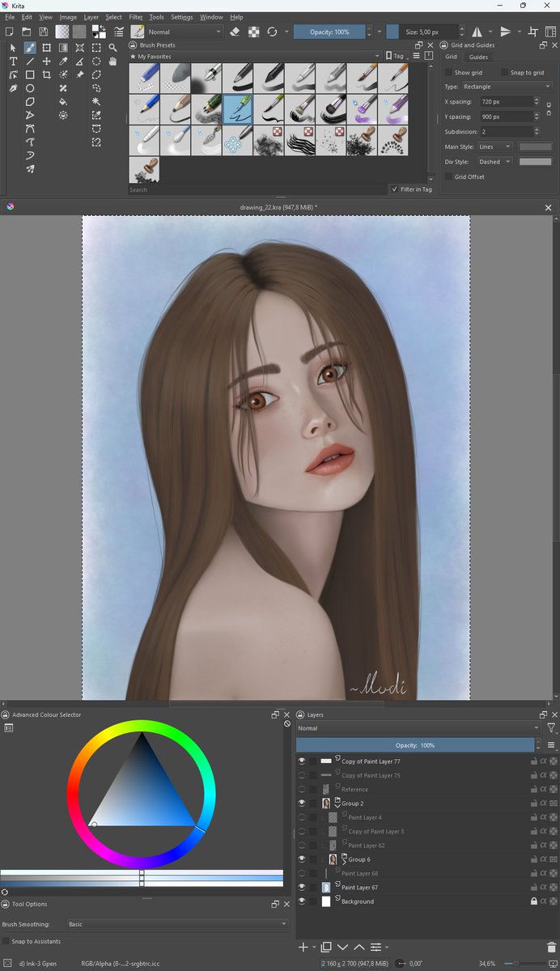560x971 pixels.
Task: Select the ink pen brush preset thumbnail
Action: coord(238,109)
